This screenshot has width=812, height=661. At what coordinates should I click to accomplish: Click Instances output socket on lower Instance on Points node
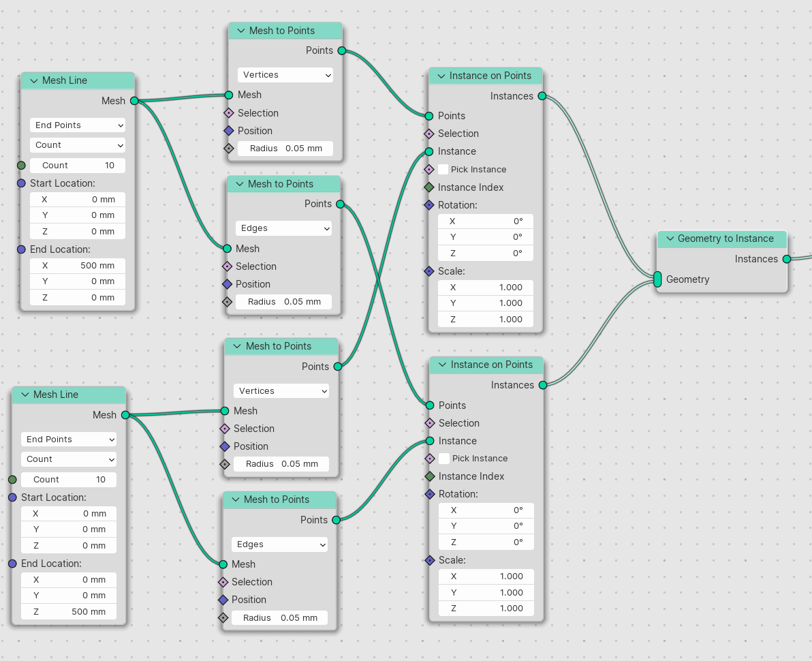543,385
